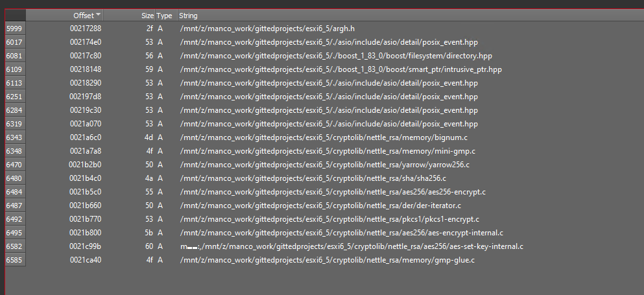Viewport: 644px width, 295px height.
Task: Select the yarrow256.c path string
Action: (x=324, y=165)
